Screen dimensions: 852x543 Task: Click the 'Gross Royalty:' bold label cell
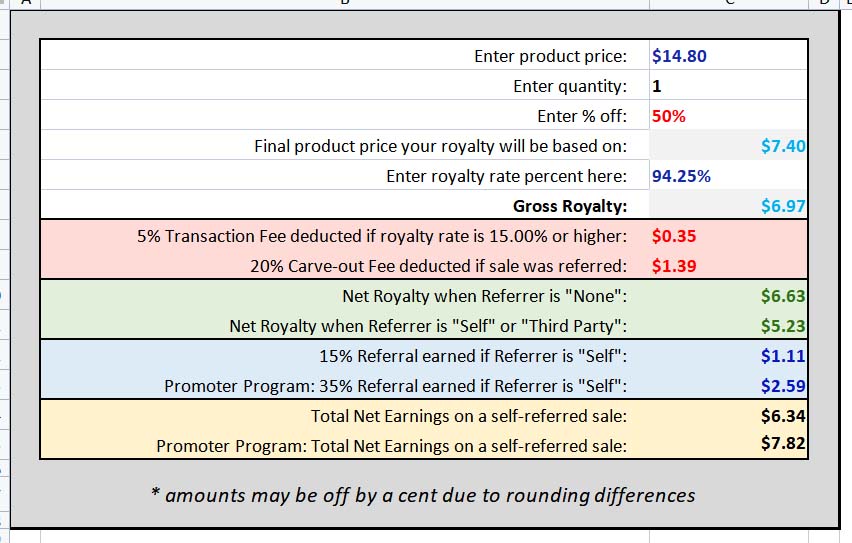[345, 205]
